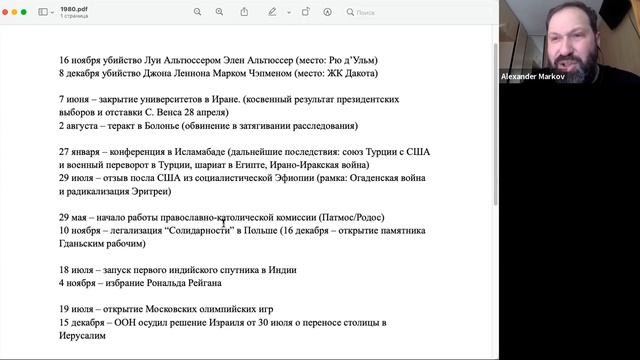Click text 'и радикализация Эритреи)'
Screen dimensions: 640x360
(x=115, y=191)
